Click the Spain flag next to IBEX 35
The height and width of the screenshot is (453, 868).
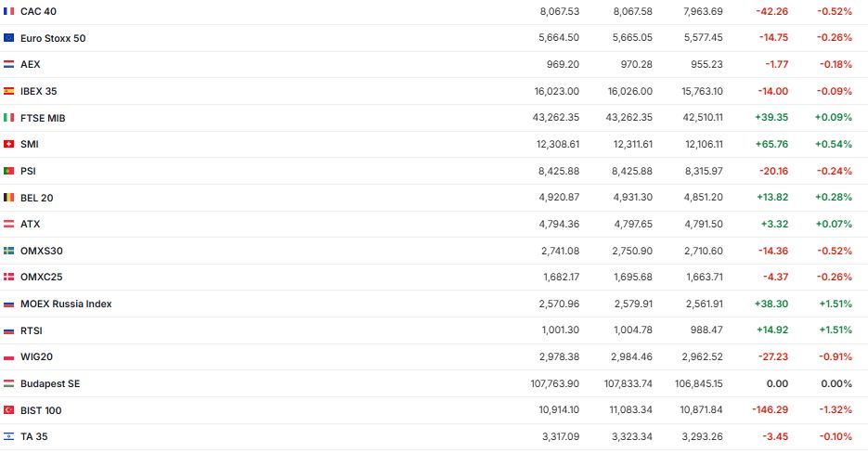click(9, 91)
